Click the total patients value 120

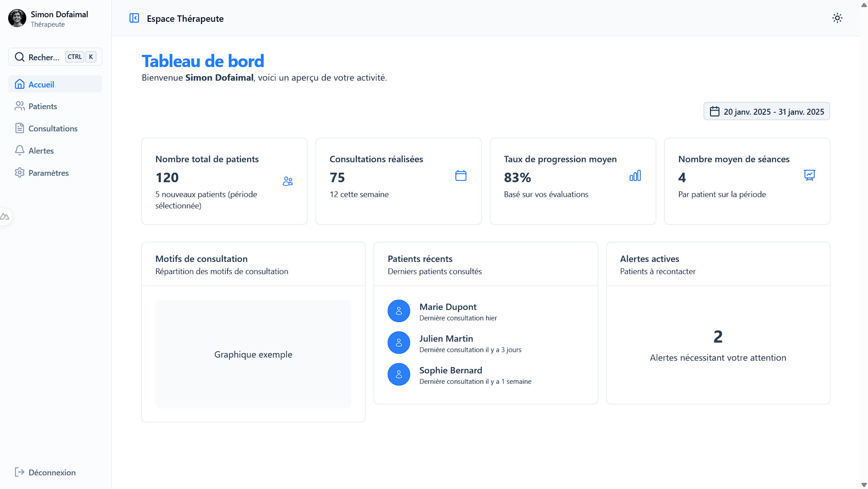(x=167, y=178)
